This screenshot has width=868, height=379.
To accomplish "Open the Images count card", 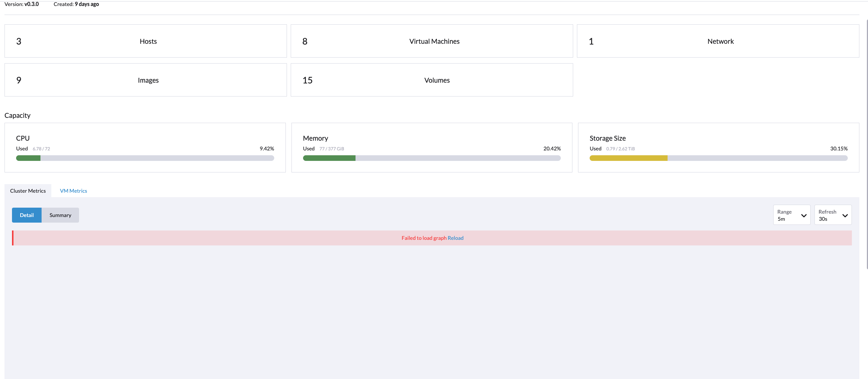I will [145, 80].
